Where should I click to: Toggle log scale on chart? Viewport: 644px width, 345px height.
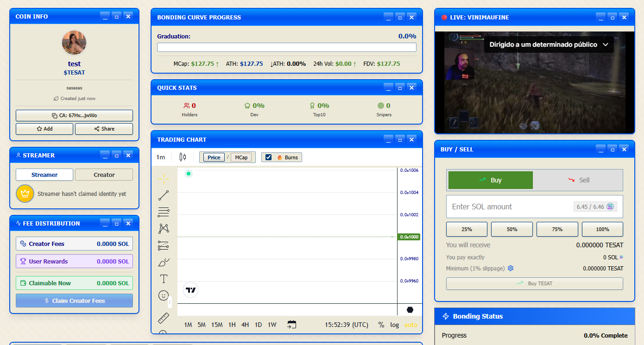click(394, 325)
